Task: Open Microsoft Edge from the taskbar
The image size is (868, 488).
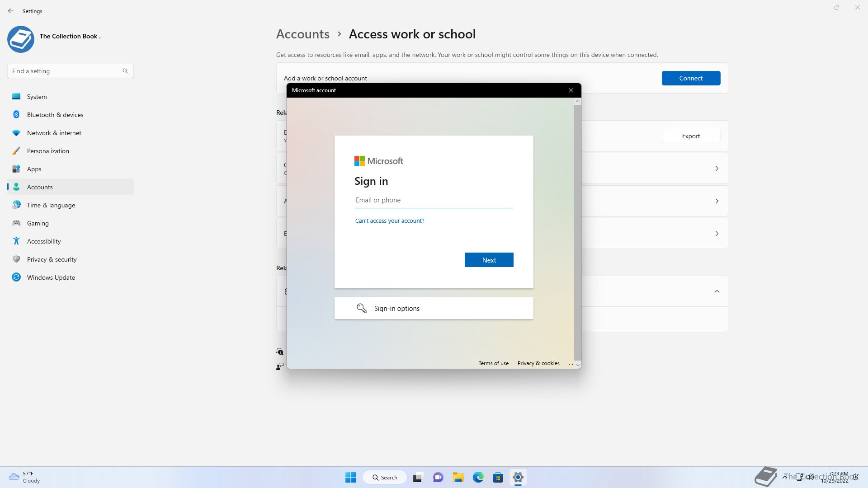Action: pos(478,477)
